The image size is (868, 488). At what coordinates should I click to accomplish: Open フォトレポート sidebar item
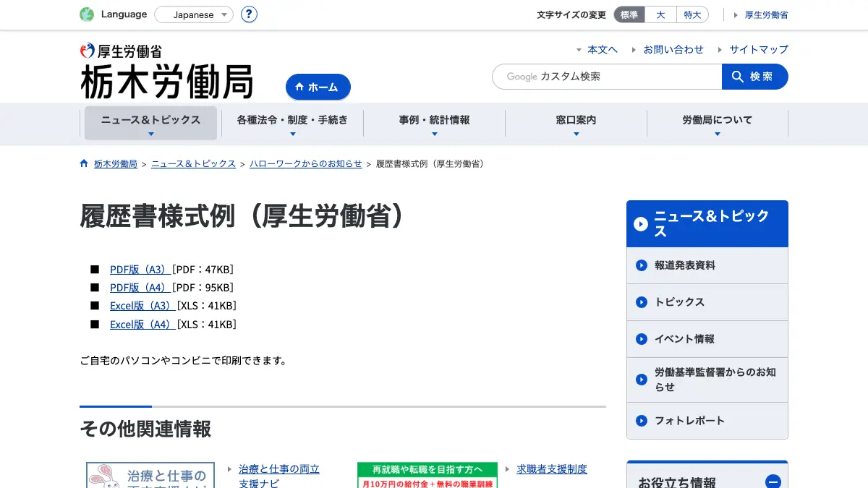(x=707, y=421)
